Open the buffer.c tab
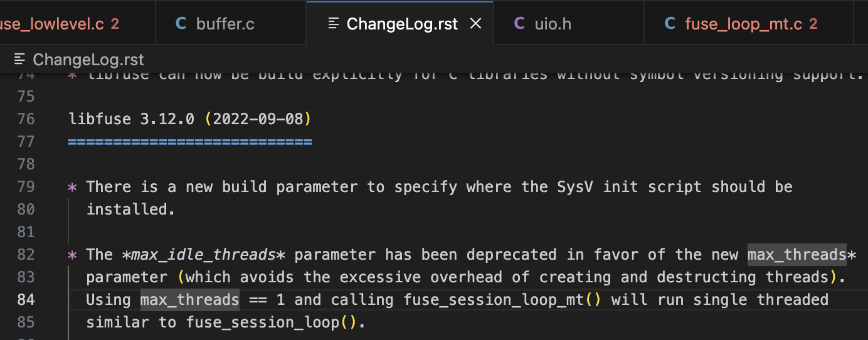The image size is (868, 340). point(225,24)
